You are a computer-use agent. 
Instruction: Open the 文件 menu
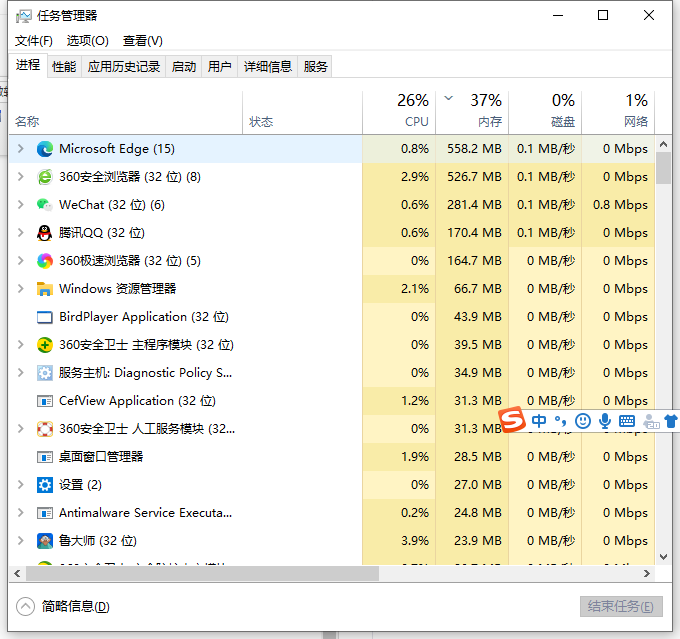[33, 41]
